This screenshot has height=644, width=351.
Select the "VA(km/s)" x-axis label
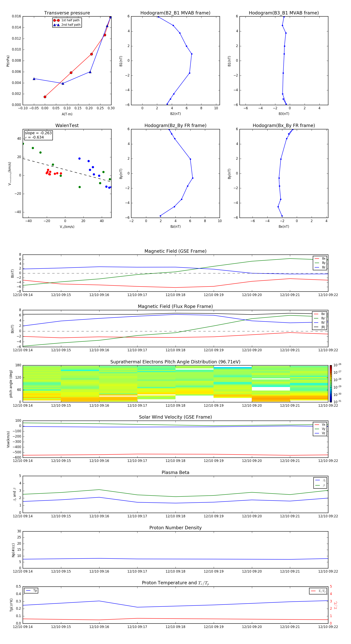tap(67, 227)
